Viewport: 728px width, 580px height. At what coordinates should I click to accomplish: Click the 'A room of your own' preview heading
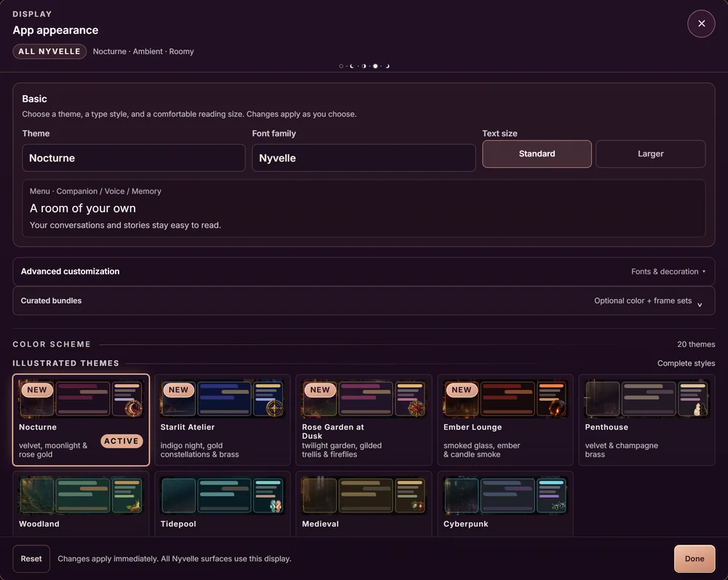83,208
